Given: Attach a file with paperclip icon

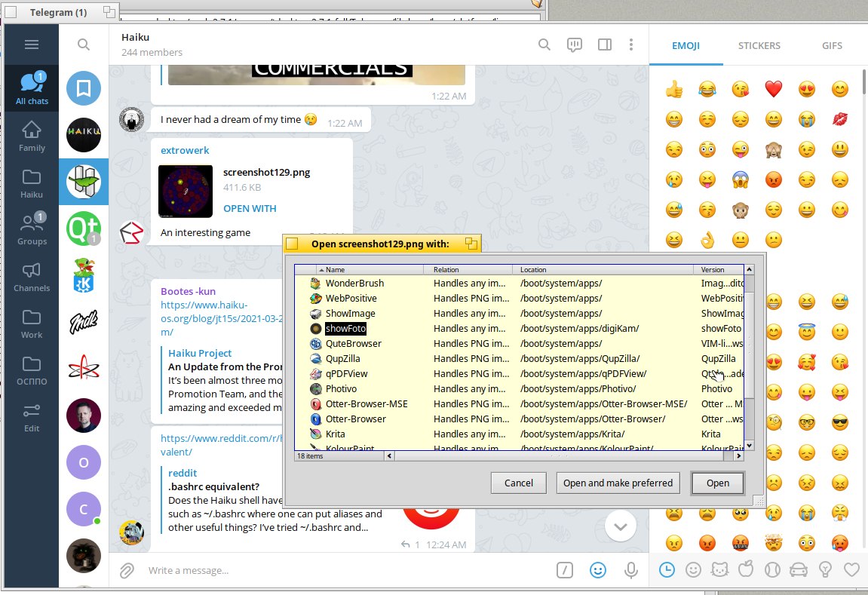Looking at the screenshot, I should (127, 570).
